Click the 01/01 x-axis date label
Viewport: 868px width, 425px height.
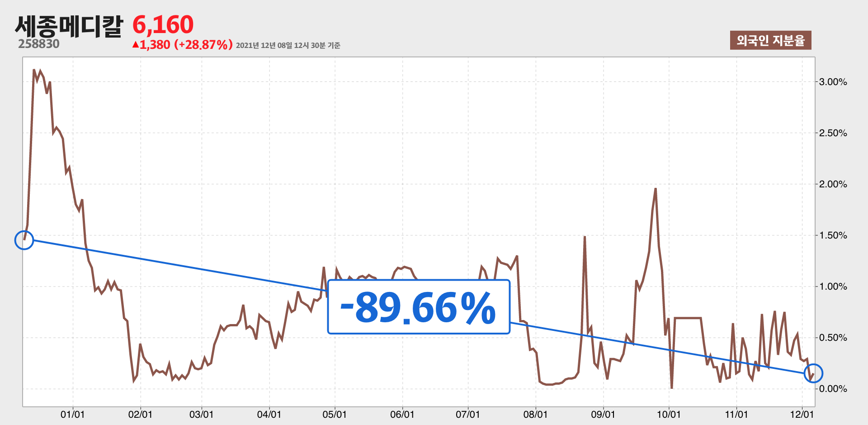73,415
